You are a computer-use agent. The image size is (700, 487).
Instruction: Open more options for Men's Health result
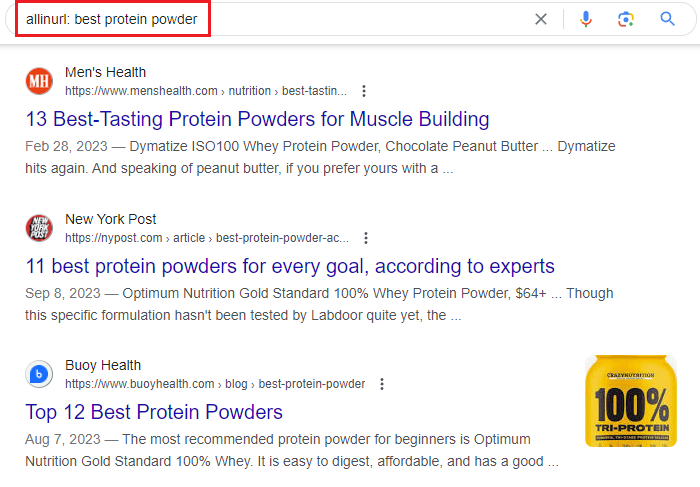click(364, 91)
